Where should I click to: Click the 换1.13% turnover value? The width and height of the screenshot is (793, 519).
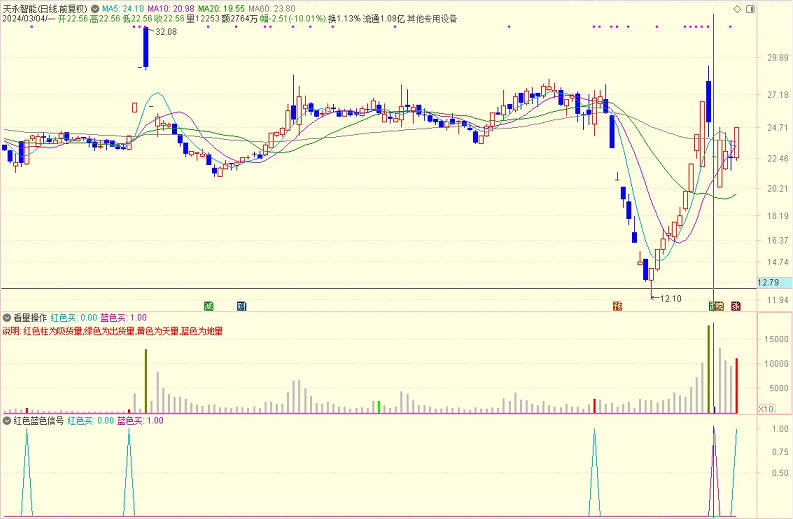[344, 19]
